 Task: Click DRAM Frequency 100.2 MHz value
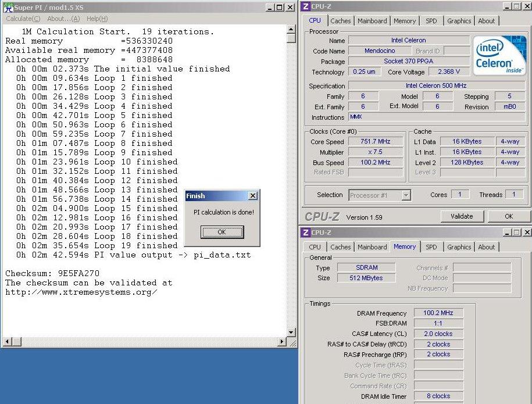click(x=438, y=313)
